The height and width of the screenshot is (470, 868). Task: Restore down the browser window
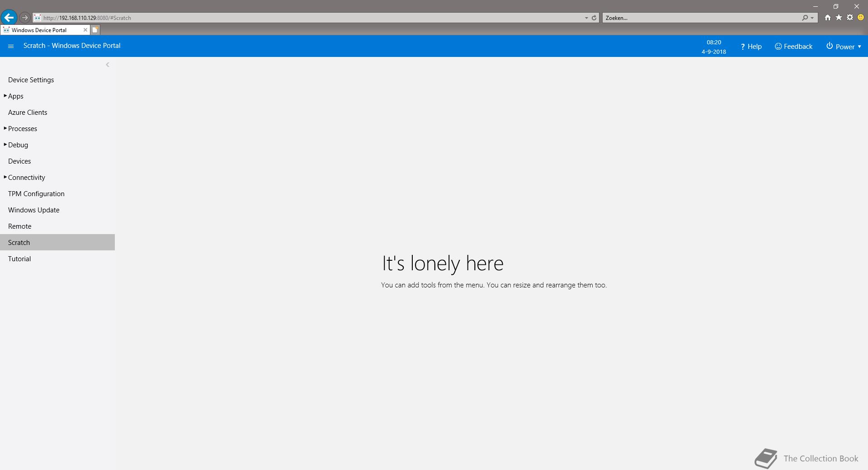(x=836, y=6)
